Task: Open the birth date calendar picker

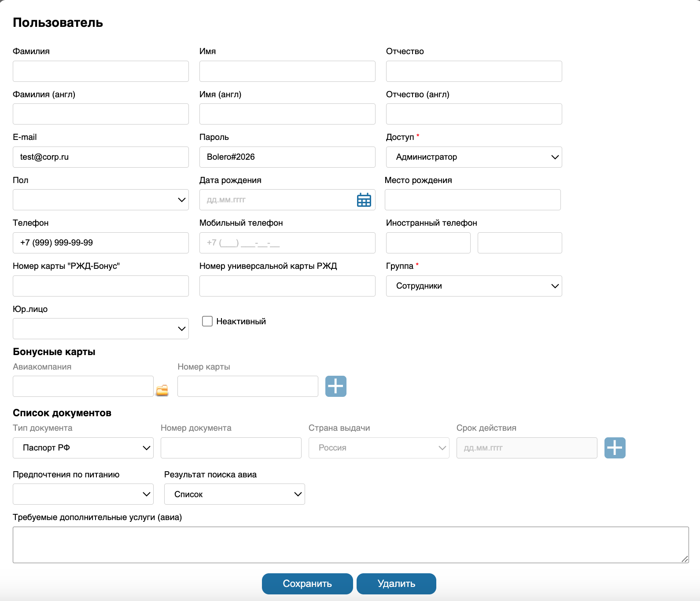Action: [x=364, y=200]
